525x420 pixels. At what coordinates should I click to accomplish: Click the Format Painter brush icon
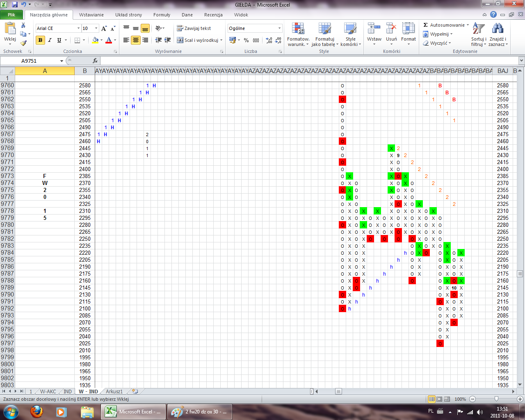pos(23,43)
